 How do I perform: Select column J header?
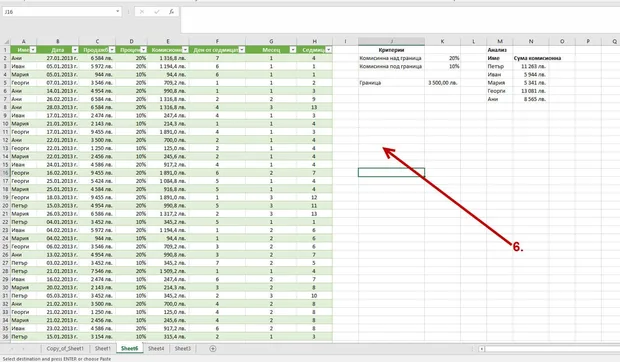pyautogui.click(x=391, y=41)
